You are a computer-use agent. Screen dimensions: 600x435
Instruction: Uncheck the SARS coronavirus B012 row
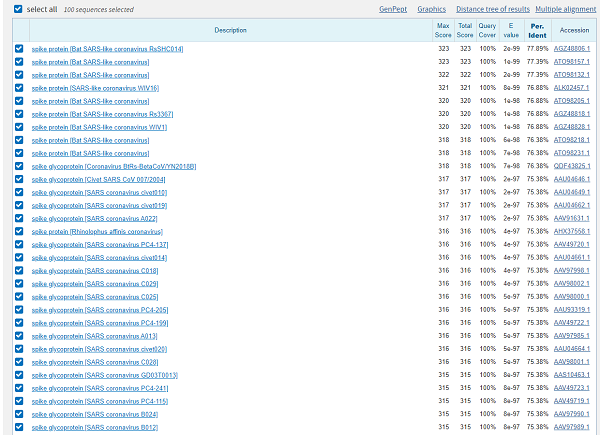pyautogui.click(x=19, y=426)
